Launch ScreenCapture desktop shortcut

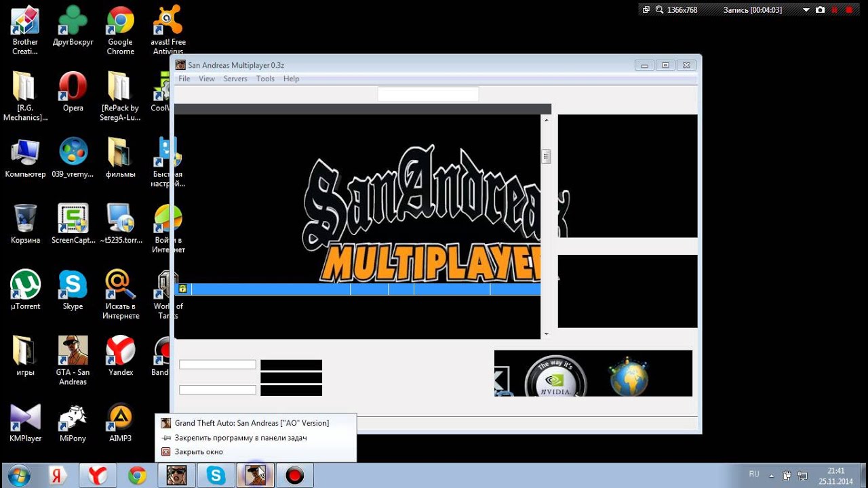(73, 224)
